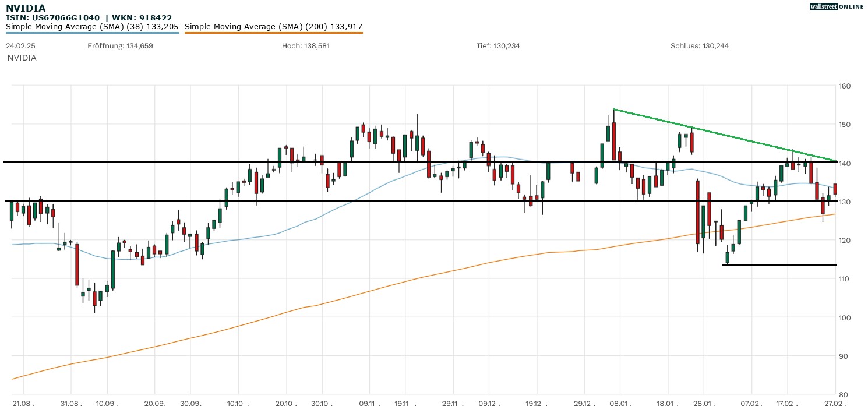Click the 160 price axis label
The width and height of the screenshot is (868, 406).
click(845, 86)
